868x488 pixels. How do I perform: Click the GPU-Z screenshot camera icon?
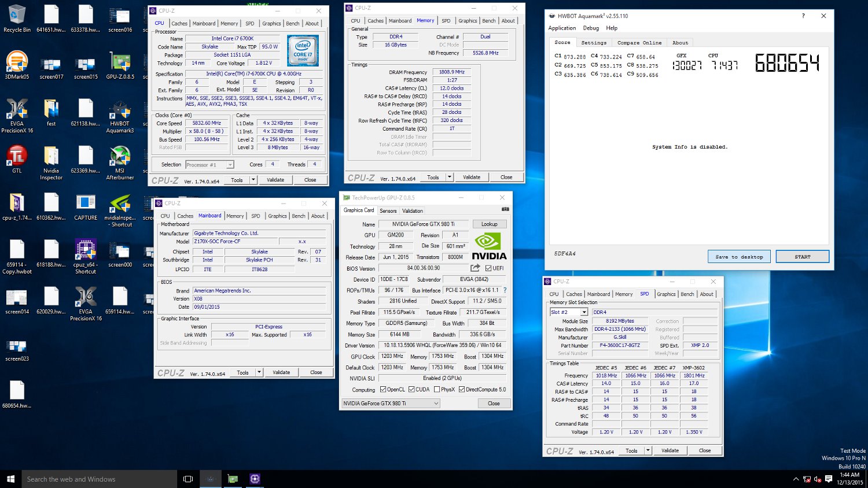coord(505,209)
